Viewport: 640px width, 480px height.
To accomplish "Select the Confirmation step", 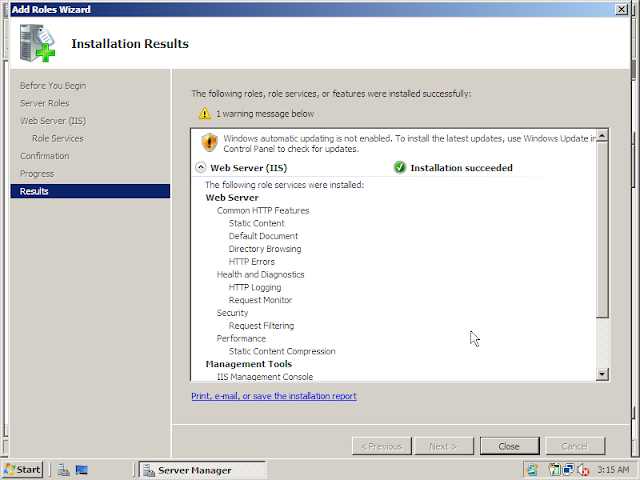I will point(45,156).
